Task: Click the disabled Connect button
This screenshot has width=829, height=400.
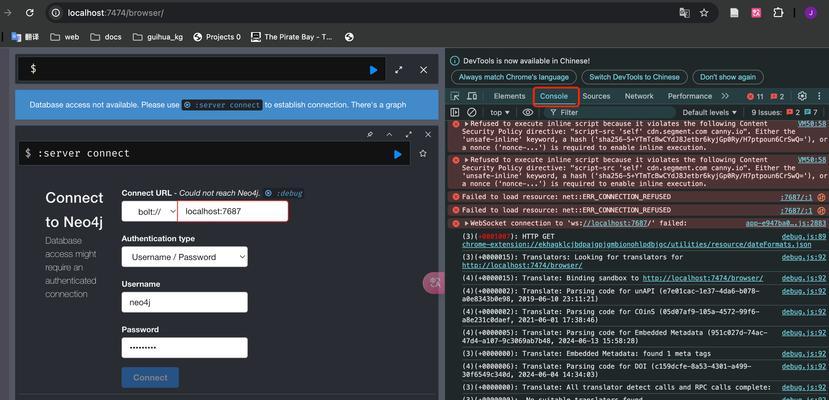Action: 150,377
